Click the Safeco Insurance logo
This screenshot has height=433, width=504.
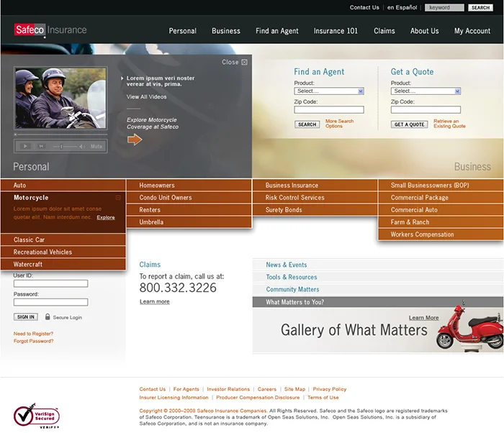coord(50,30)
